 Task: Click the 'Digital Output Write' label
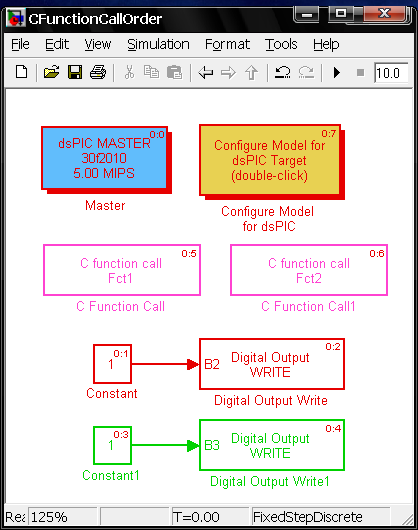coord(271,401)
